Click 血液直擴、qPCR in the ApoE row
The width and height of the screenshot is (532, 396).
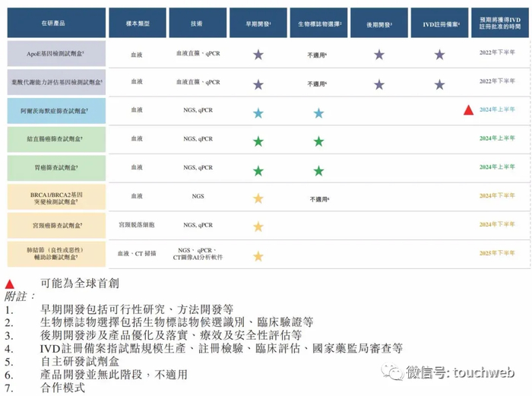[198, 53]
